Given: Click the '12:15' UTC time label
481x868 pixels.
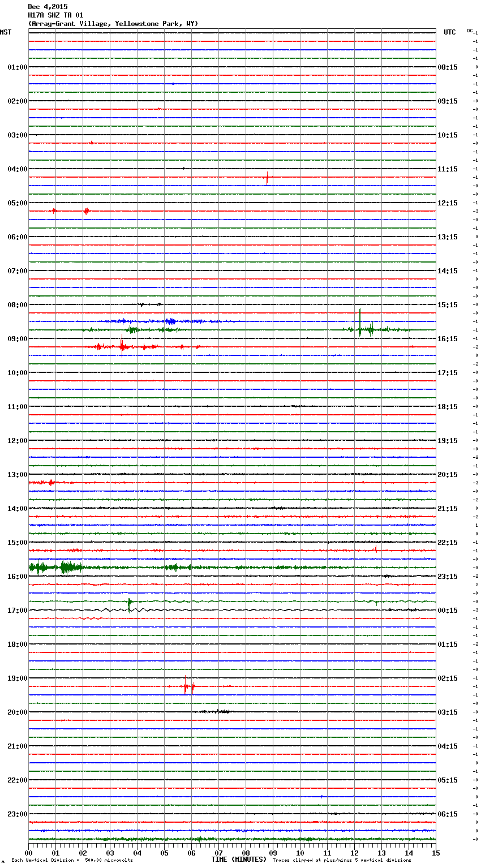Looking at the screenshot, I should [x=448, y=203].
